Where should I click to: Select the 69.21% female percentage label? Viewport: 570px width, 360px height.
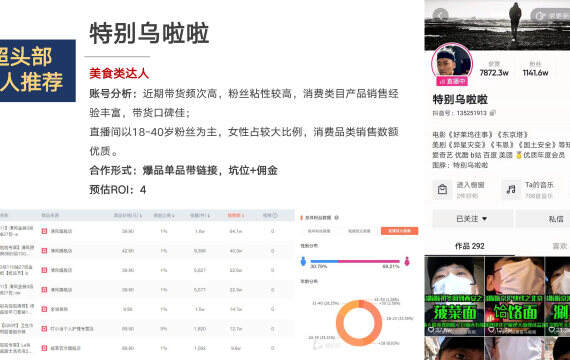pos(391,267)
